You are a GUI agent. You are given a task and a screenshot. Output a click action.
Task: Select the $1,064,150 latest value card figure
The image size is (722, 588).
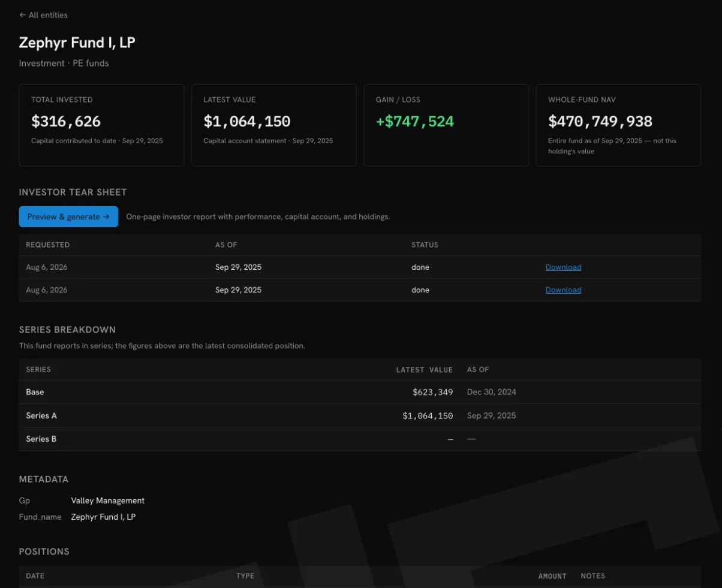pyautogui.click(x=247, y=122)
